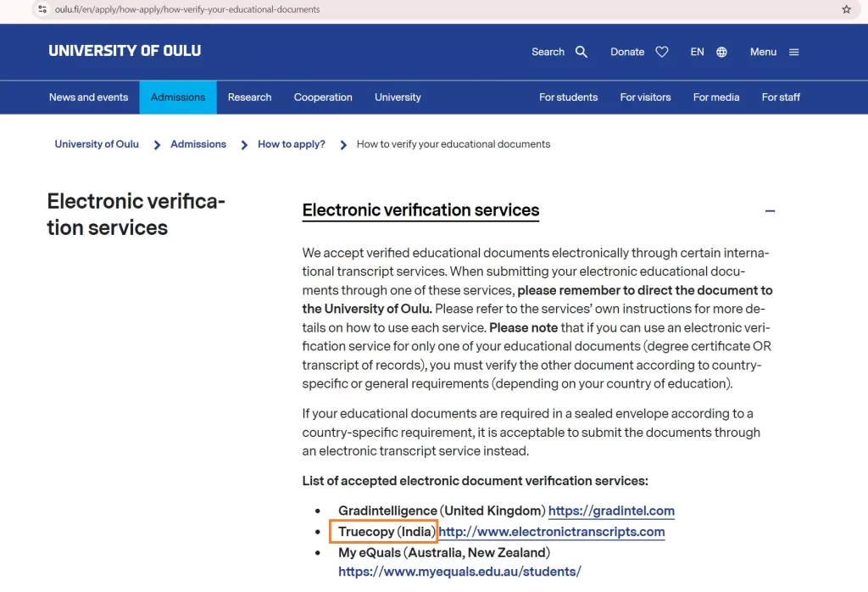Open the myequals.edu.au/students link
Image resolution: width=868 pixels, height=592 pixels.
(459, 572)
